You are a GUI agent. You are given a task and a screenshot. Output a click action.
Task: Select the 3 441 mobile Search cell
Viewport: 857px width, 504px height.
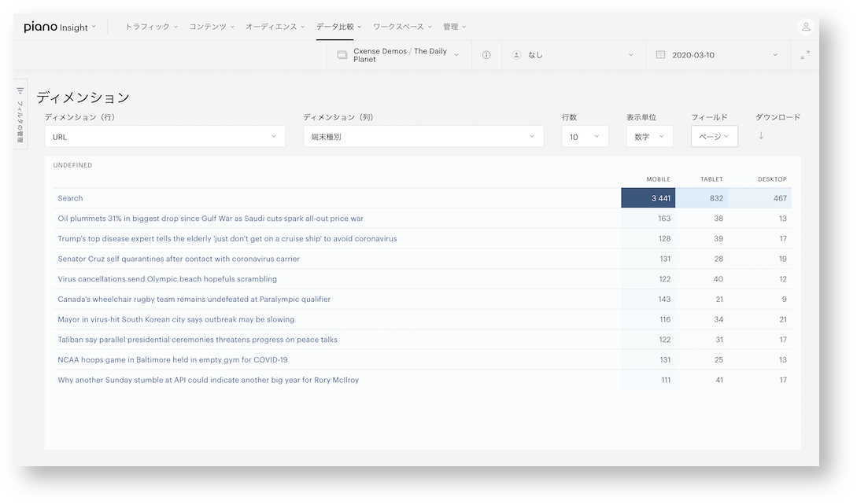click(648, 198)
